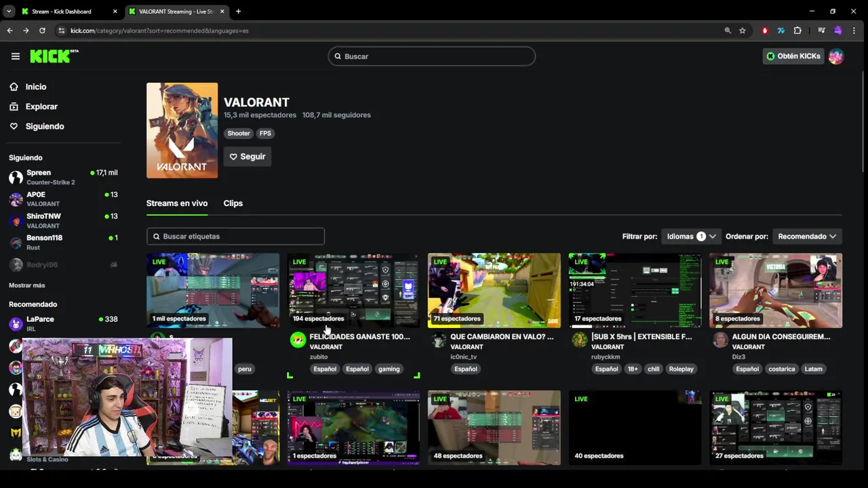The height and width of the screenshot is (488, 868).
Task: Open stream titled ALGUN DIA CONSEGUIREM
Action: coord(781,336)
